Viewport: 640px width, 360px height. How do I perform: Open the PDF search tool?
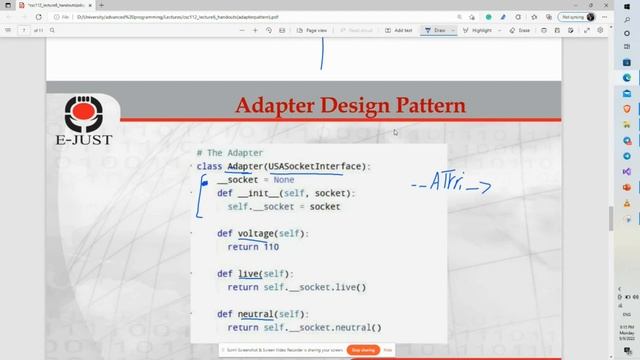(52, 30)
